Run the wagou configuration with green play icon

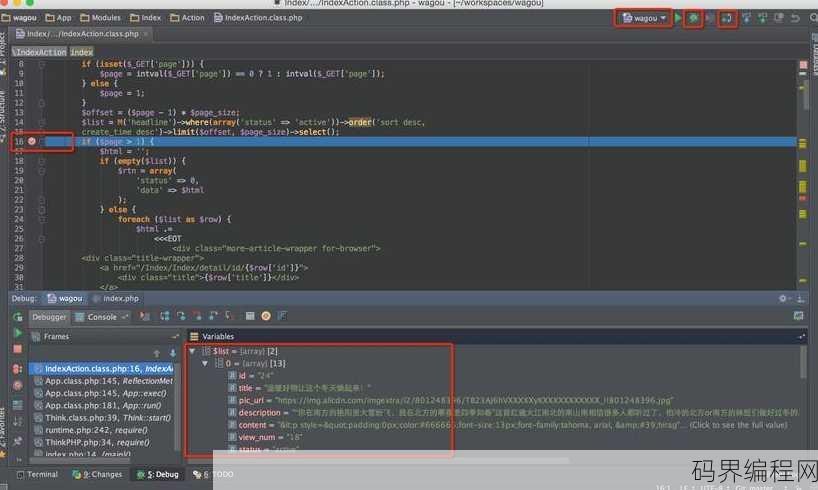pyautogui.click(x=678, y=18)
